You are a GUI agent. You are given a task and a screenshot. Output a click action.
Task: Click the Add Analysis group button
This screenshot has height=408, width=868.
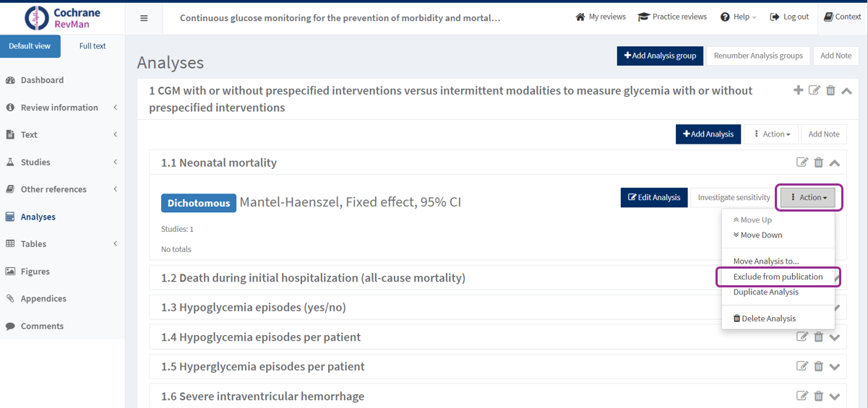pyautogui.click(x=660, y=56)
